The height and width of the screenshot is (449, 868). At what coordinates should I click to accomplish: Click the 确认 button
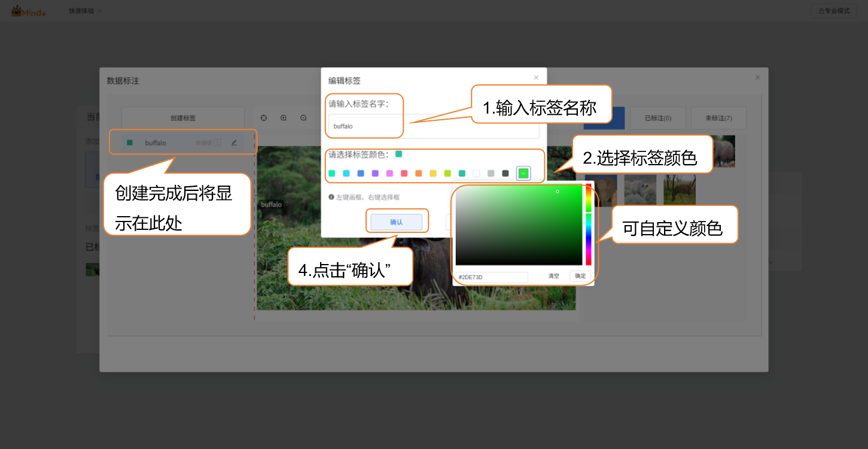(396, 222)
